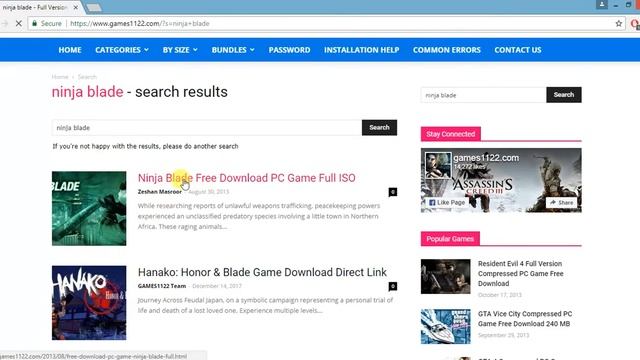Click the Hanako post excerpt text

265,305
